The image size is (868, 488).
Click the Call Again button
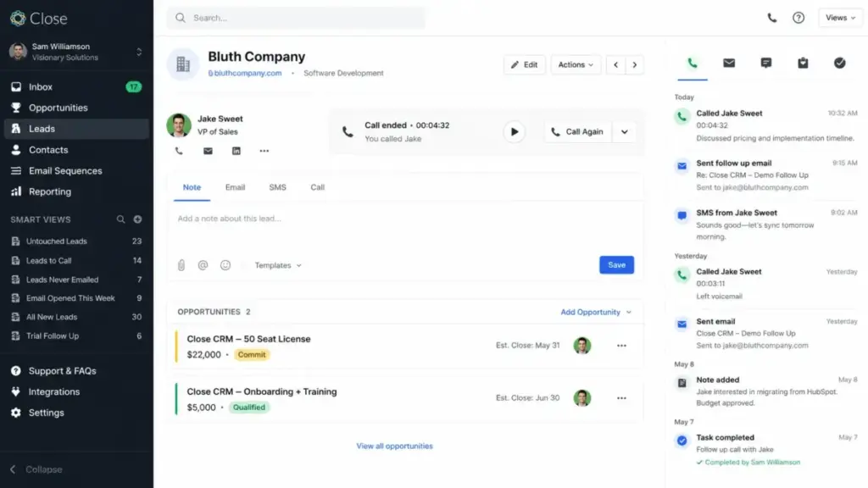pyautogui.click(x=578, y=131)
